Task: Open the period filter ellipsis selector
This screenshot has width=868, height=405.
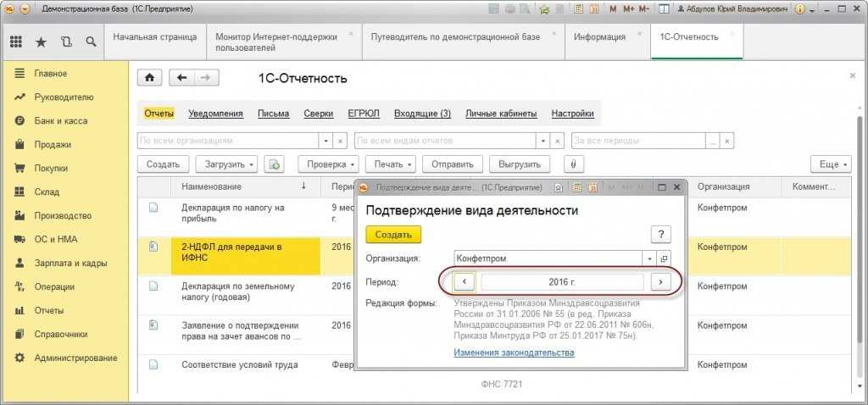Action: pos(713,141)
